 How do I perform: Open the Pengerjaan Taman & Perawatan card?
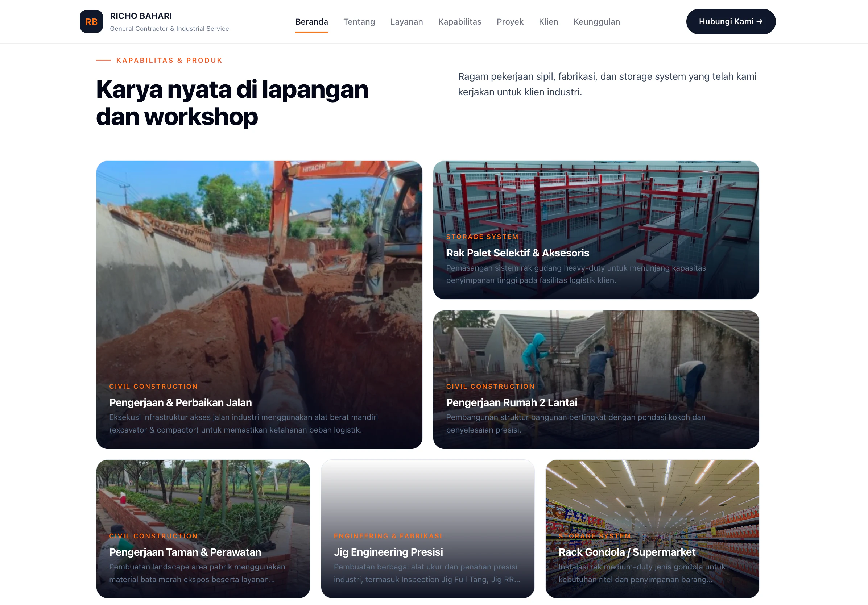203,529
